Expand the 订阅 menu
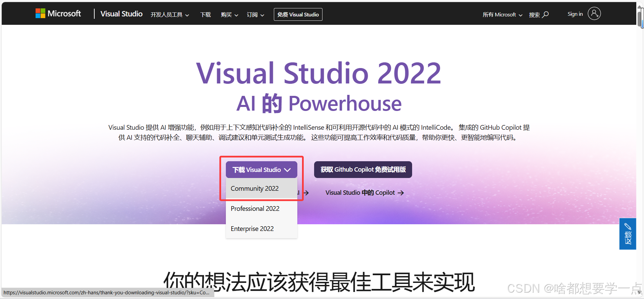This screenshot has width=644, height=299. [x=255, y=15]
